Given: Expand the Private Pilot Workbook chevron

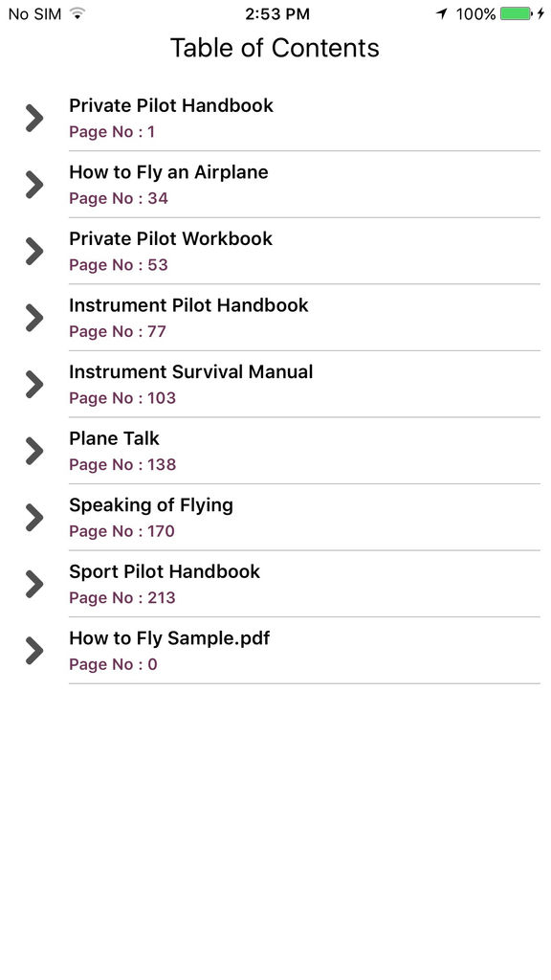Looking at the screenshot, I should (34, 252).
